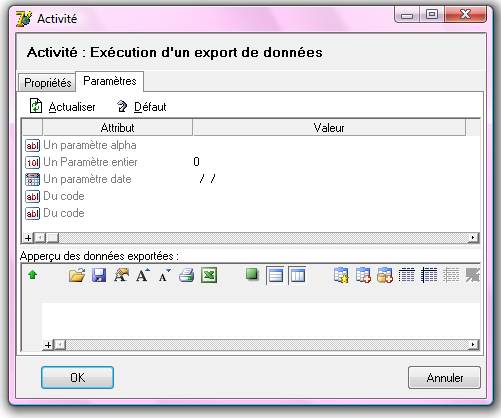Click the Actualiser refresh icon
Image resolution: width=501 pixels, height=418 pixels.
[x=36, y=106]
